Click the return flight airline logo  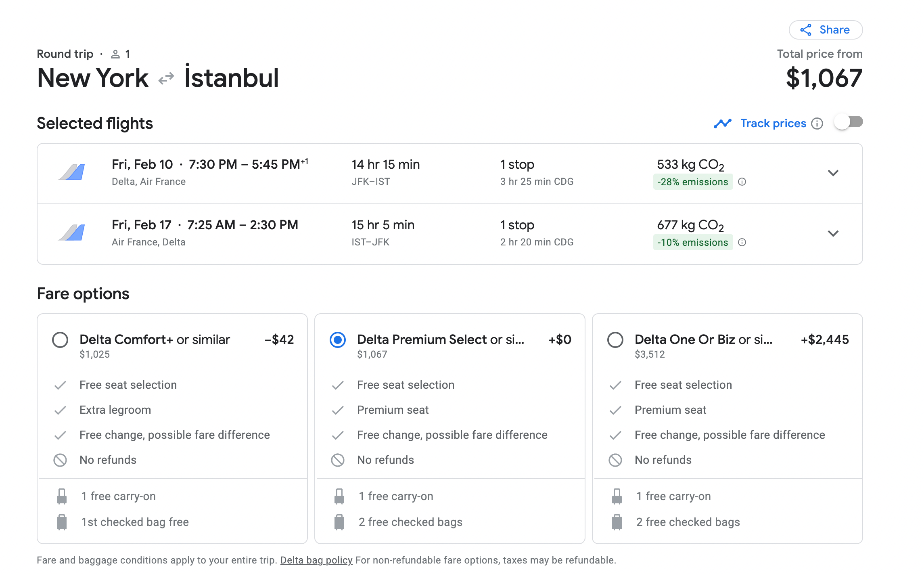tap(72, 233)
